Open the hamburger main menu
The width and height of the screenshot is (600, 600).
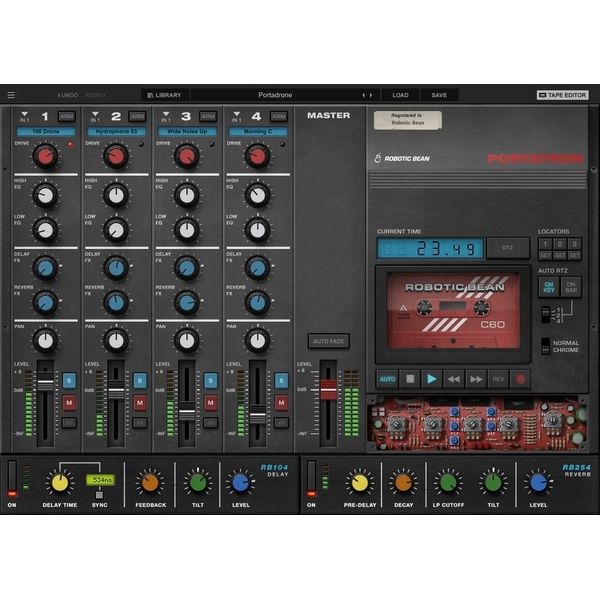tap(11, 95)
